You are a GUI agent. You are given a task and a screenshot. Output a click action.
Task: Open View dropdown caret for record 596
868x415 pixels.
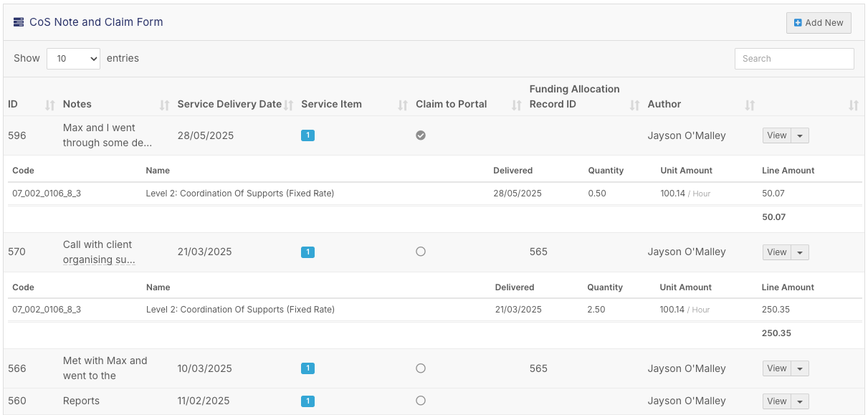[x=800, y=135]
